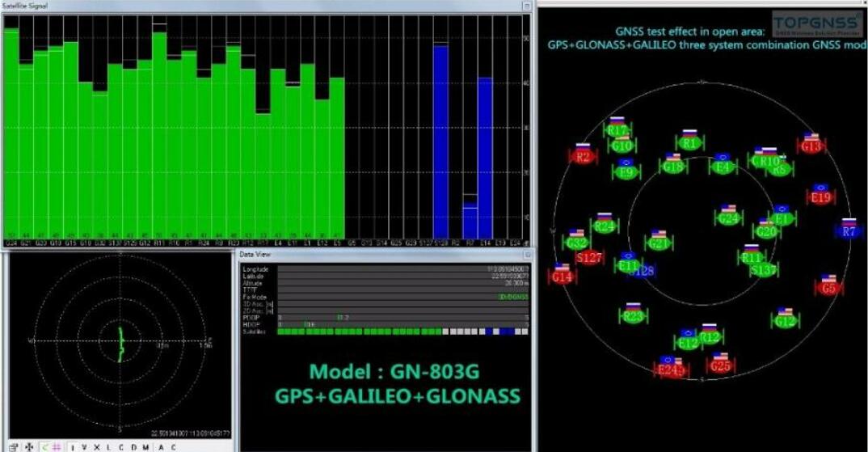Click the Satellites status strip in Data View
The width and height of the screenshot is (868, 452).
[403, 332]
